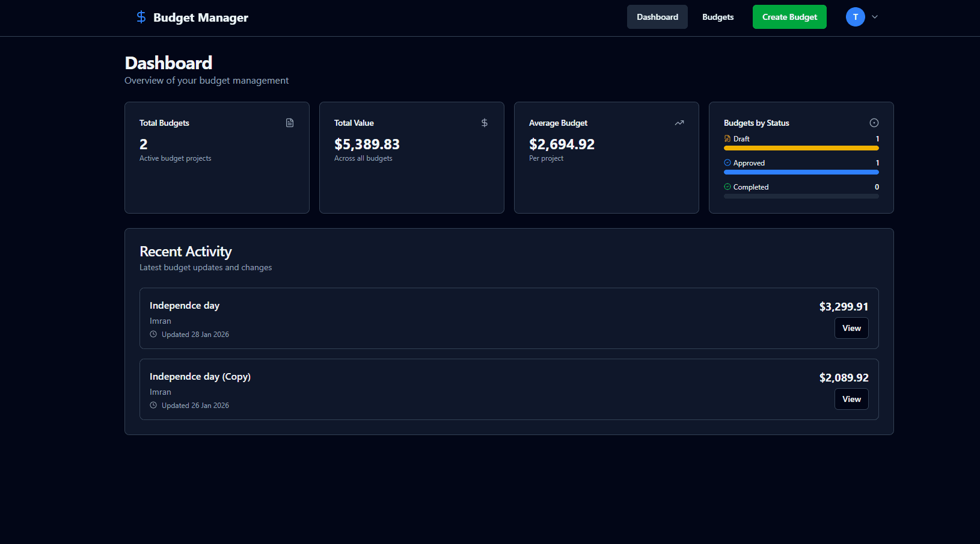Click the T user avatar circle
This screenshot has width=980, height=544.
point(855,17)
